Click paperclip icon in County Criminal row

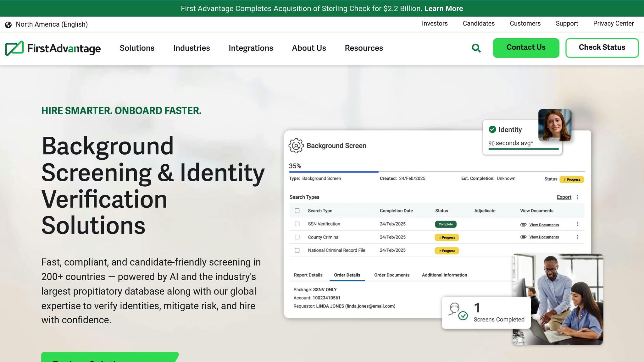click(x=523, y=237)
